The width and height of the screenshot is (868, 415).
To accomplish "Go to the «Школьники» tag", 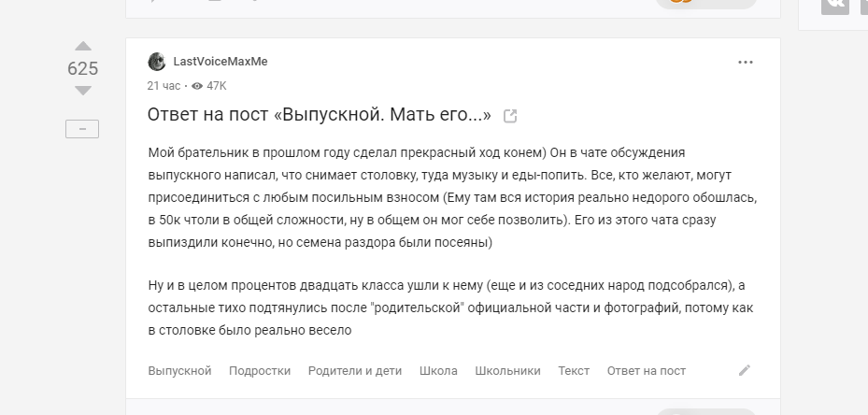I will click(x=507, y=371).
